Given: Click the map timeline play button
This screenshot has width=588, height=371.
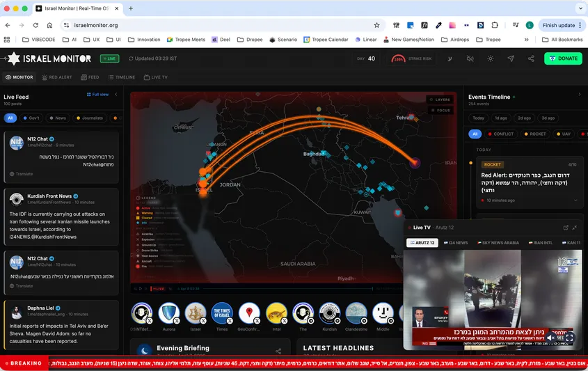Looking at the screenshot, I should [x=141, y=288].
